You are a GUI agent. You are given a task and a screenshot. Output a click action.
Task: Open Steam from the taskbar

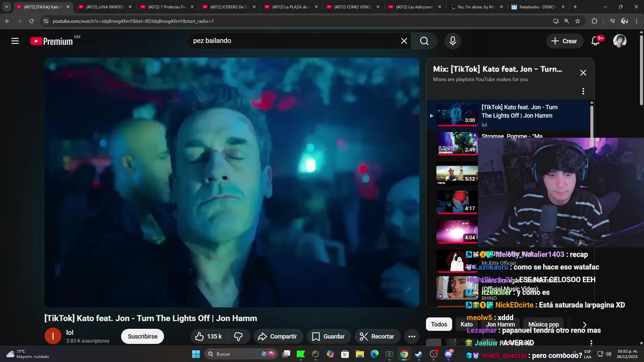pos(419,354)
